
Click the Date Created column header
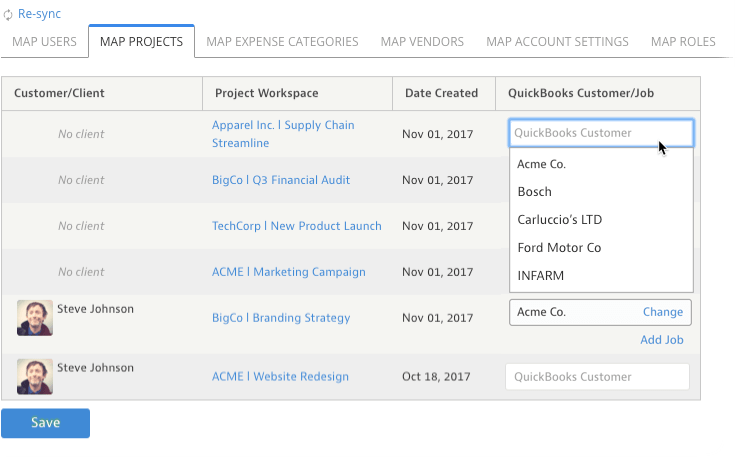coord(442,93)
